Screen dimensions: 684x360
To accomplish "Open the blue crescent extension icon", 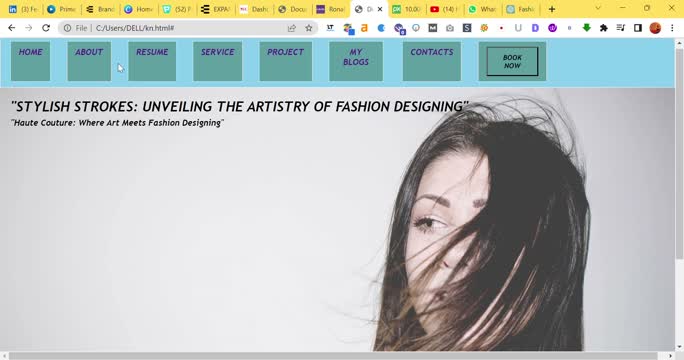I will 381,28.
